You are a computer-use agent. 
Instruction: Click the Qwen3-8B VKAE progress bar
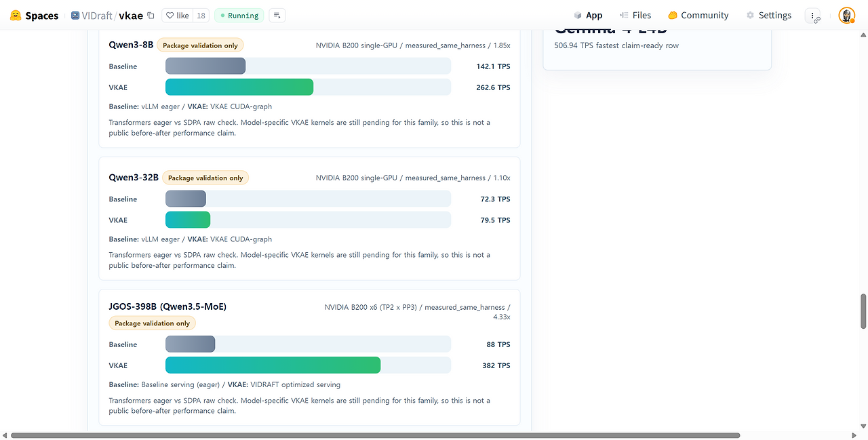click(x=308, y=87)
